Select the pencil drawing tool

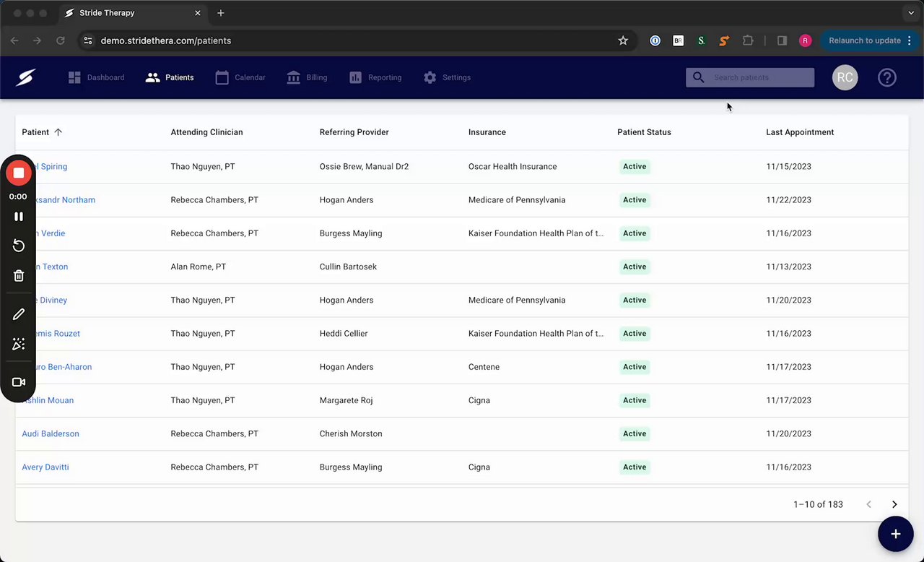coord(19,314)
